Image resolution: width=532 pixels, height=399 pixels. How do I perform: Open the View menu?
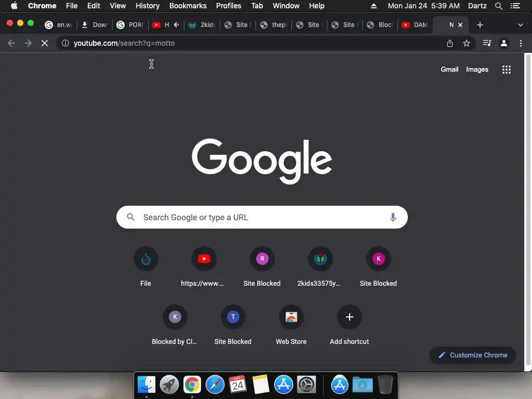click(118, 6)
